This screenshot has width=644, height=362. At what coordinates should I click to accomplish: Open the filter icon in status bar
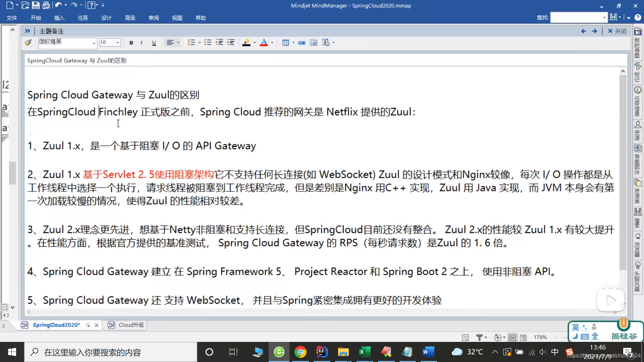pyautogui.click(x=479, y=337)
